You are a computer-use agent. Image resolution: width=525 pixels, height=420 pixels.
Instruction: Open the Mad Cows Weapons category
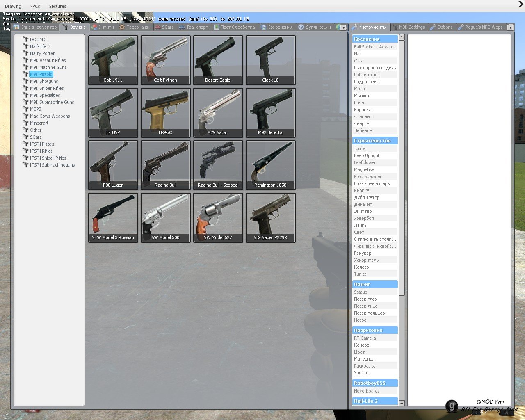(x=50, y=116)
